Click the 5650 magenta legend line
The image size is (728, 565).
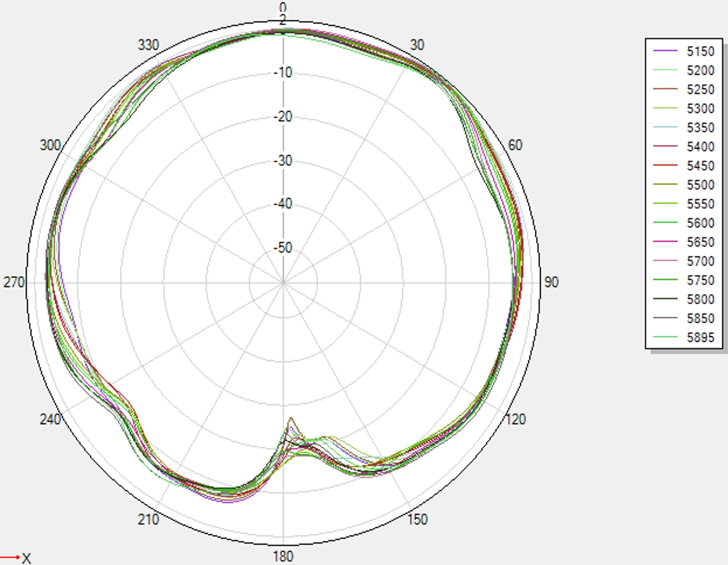[665, 242]
